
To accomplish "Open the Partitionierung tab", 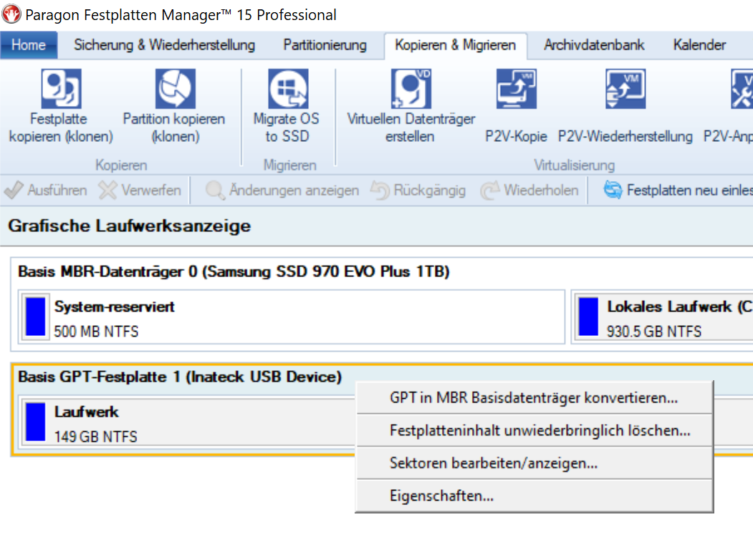I will pyautogui.click(x=325, y=45).
